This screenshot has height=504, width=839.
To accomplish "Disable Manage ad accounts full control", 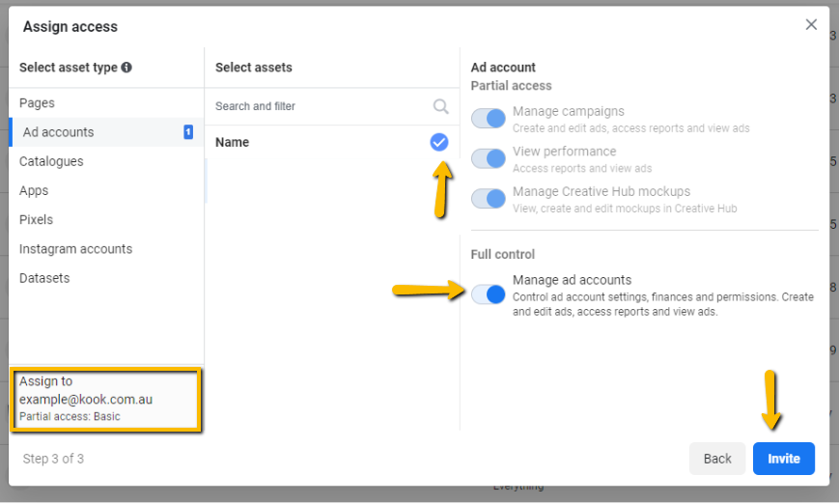I will click(488, 294).
